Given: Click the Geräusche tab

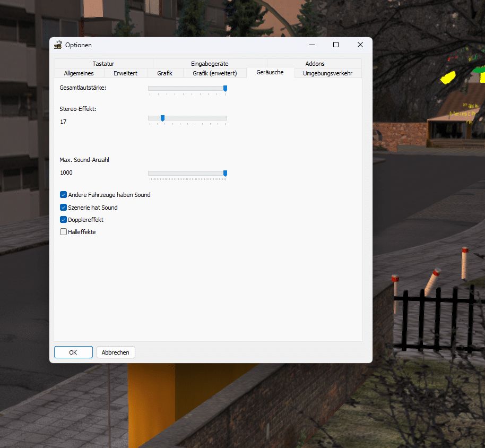Looking at the screenshot, I should pyautogui.click(x=270, y=72).
